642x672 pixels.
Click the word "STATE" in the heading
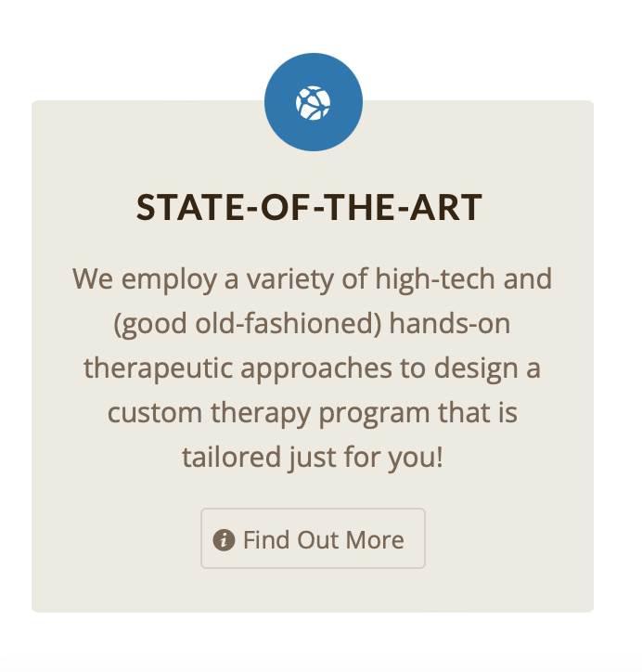[190, 207]
